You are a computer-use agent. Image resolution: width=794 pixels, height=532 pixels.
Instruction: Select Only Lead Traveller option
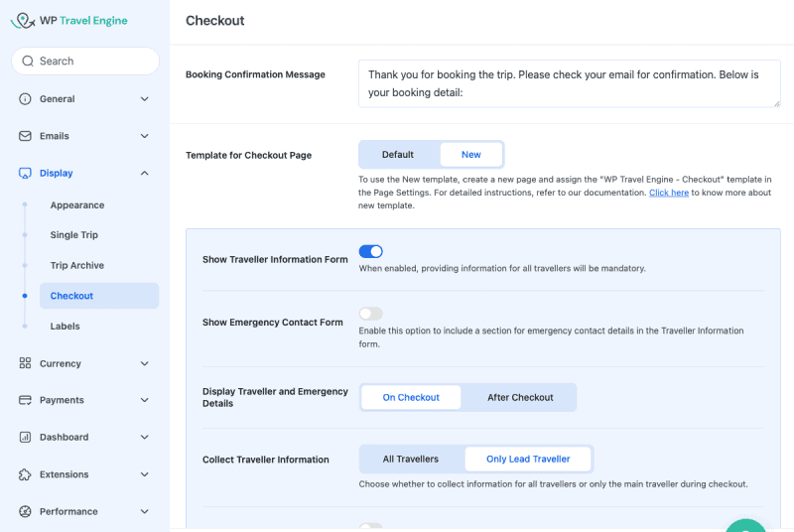[x=528, y=460]
